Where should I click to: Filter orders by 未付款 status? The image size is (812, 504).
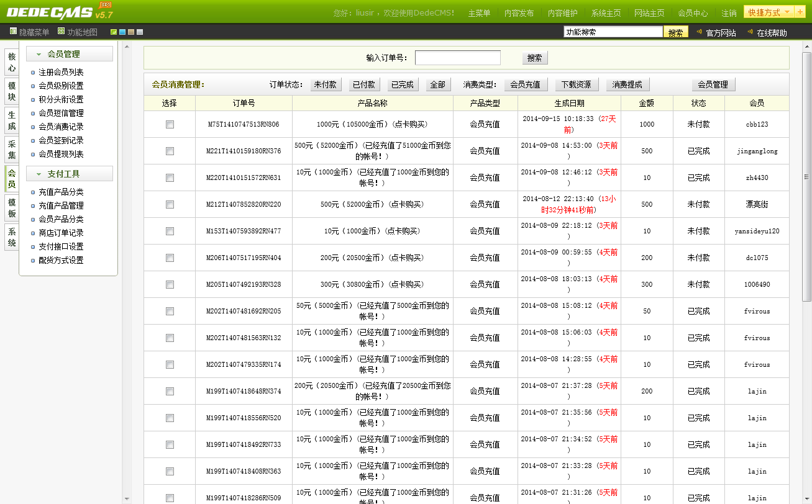coord(326,85)
